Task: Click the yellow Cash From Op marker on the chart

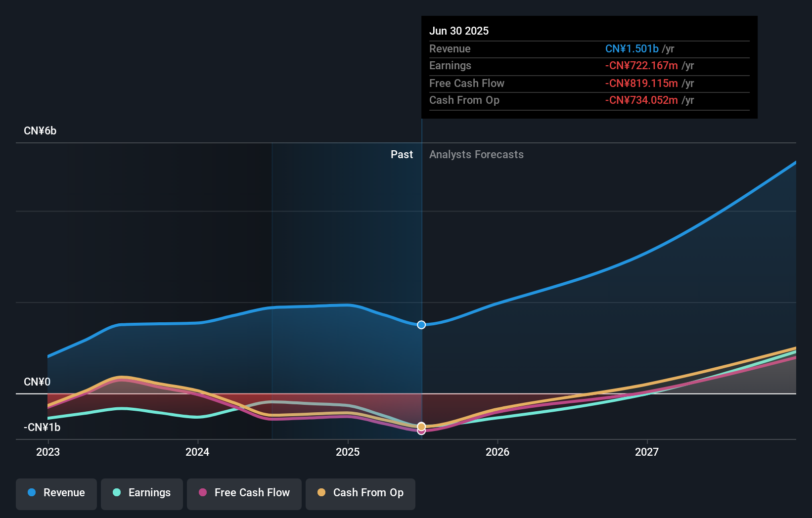Action: click(x=421, y=425)
